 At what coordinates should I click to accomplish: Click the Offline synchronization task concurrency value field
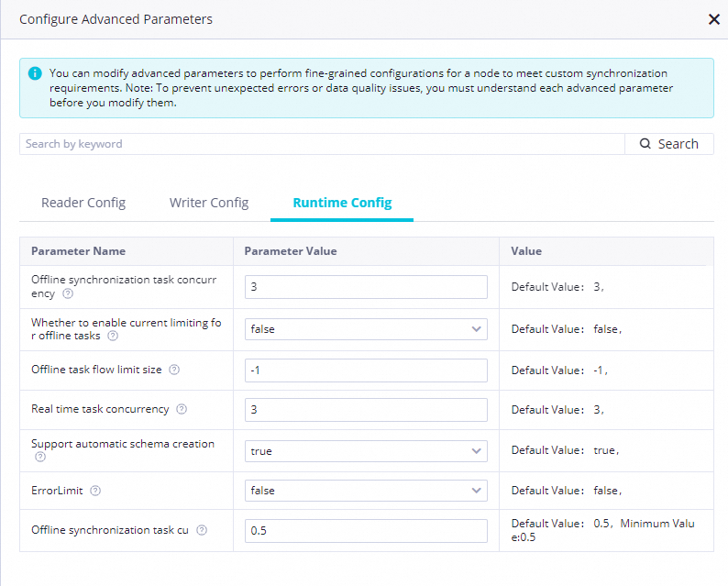pos(366,287)
